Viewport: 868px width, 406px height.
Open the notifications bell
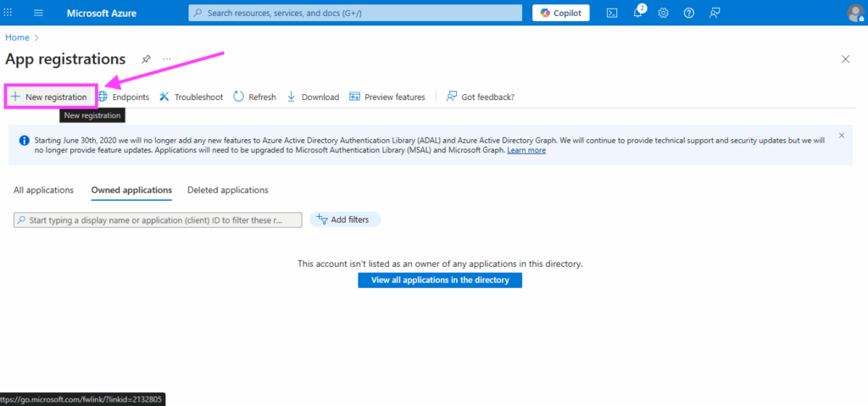pyautogui.click(x=637, y=13)
